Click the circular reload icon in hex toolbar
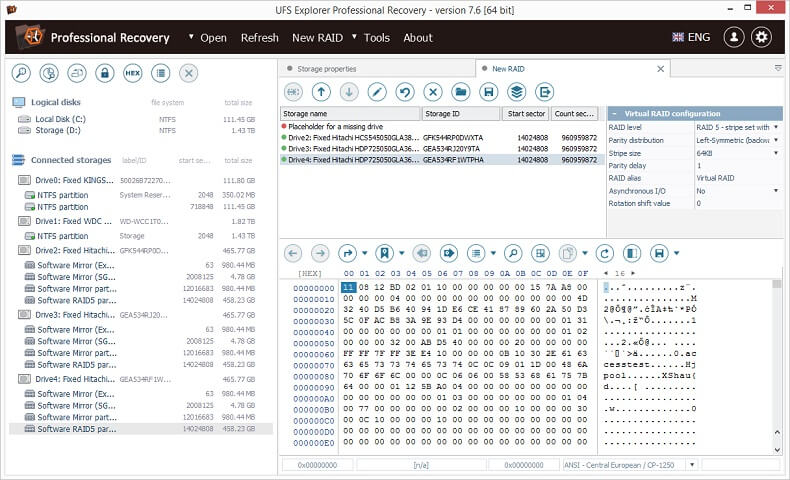This screenshot has width=790, height=480. 604,253
